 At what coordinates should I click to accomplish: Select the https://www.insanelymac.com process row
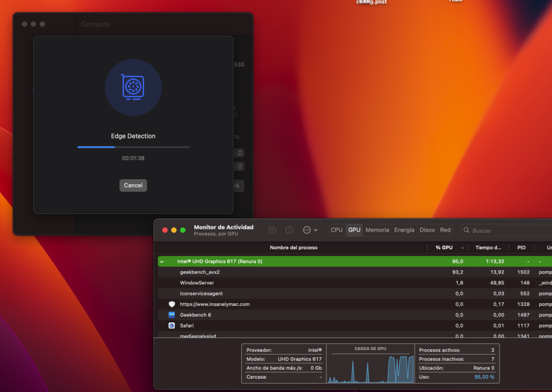click(355, 304)
